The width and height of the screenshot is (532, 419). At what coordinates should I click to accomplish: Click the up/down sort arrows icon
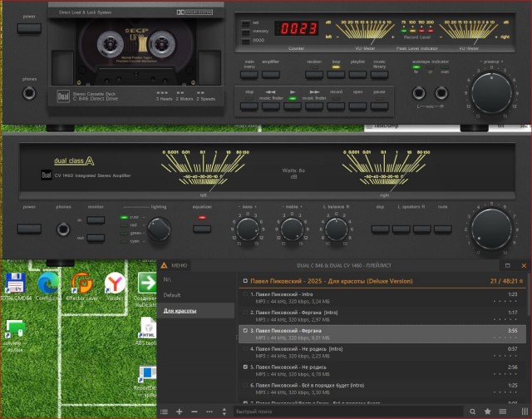click(x=224, y=412)
